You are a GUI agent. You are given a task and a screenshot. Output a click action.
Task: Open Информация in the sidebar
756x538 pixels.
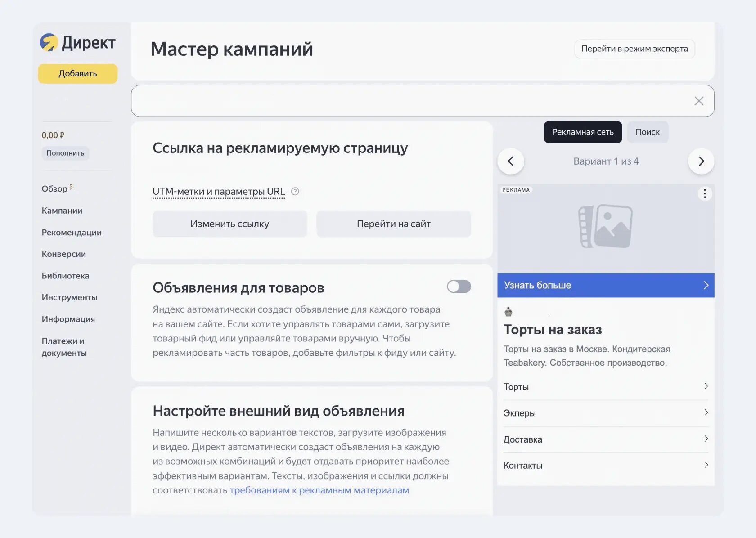click(68, 319)
